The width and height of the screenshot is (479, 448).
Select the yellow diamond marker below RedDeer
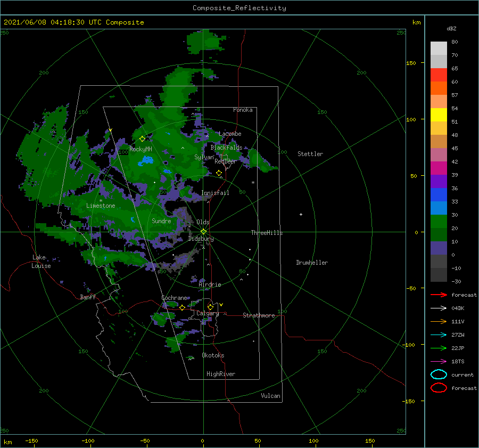[219, 173]
